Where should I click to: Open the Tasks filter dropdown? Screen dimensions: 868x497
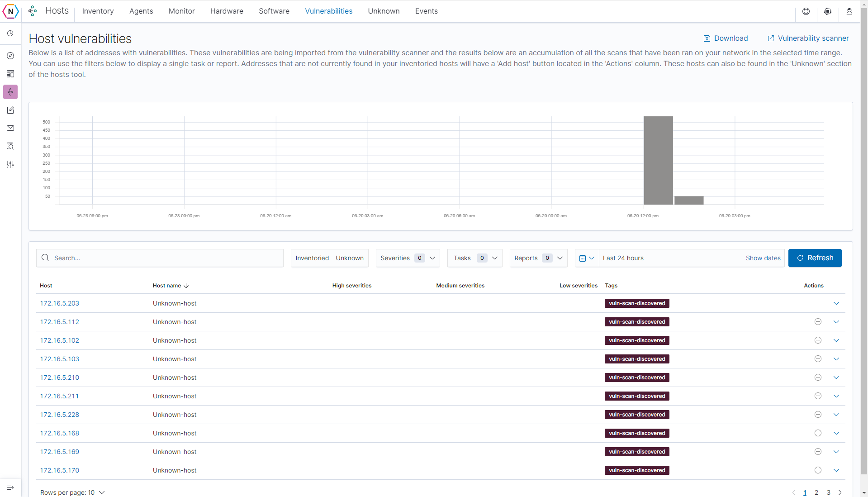[475, 258]
